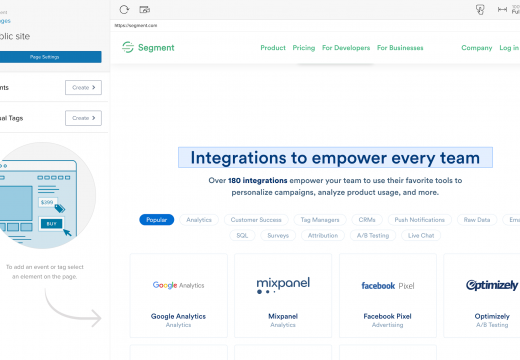The height and width of the screenshot is (360, 520).
Task: Click the Pages breadcrumb link
Action: [5, 21]
